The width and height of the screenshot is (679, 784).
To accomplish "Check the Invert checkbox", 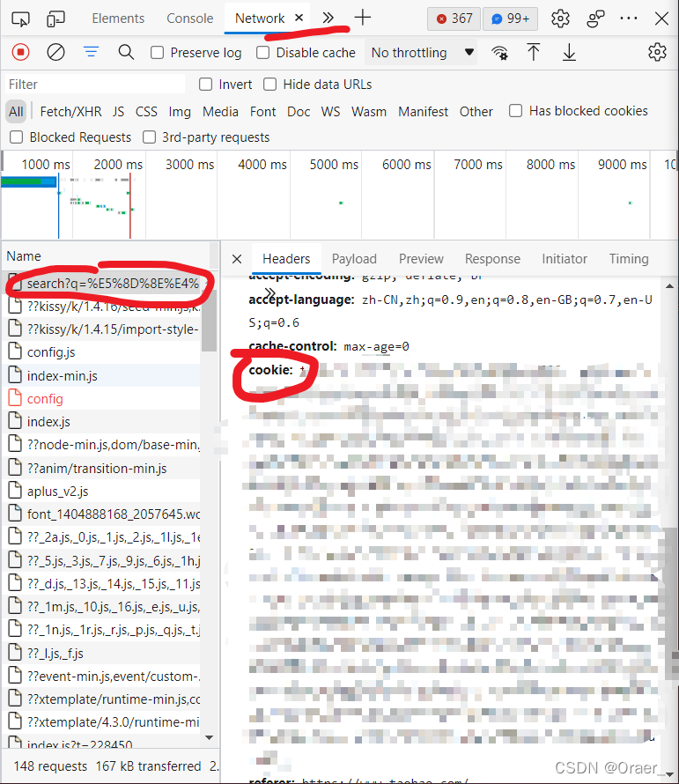I will (205, 84).
